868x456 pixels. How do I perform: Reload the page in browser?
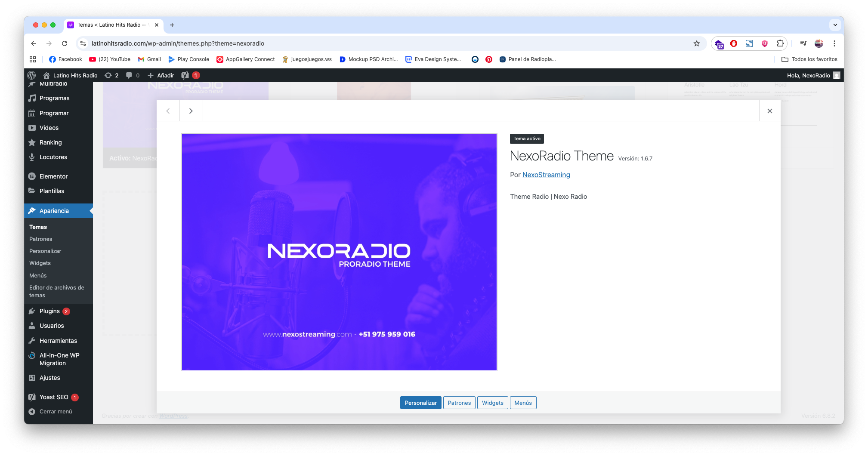(65, 43)
